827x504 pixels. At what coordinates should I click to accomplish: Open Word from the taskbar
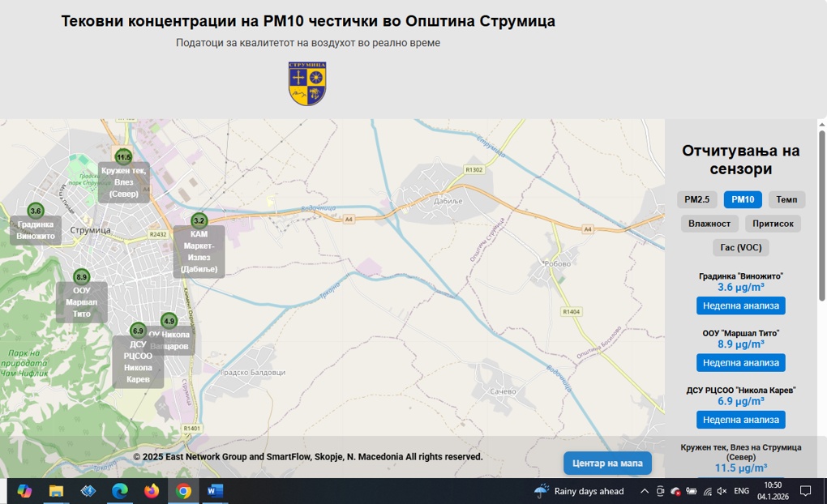coord(214,491)
